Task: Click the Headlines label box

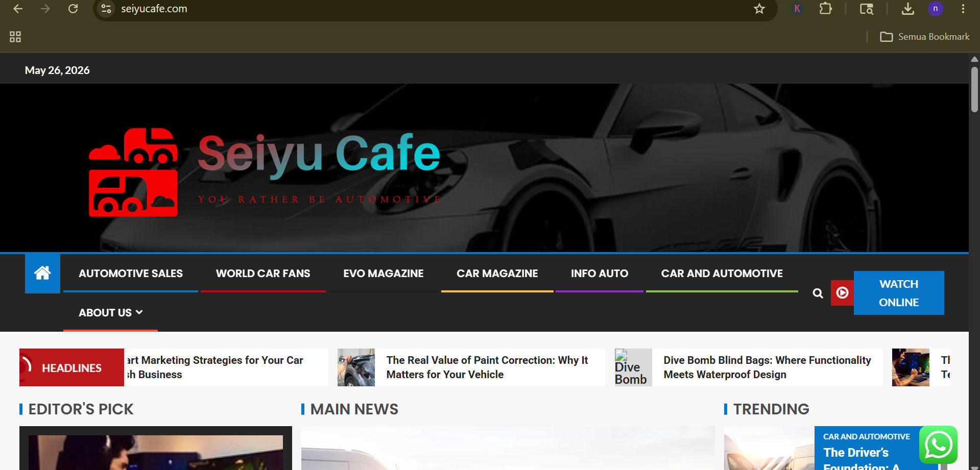Action: [71, 367]
